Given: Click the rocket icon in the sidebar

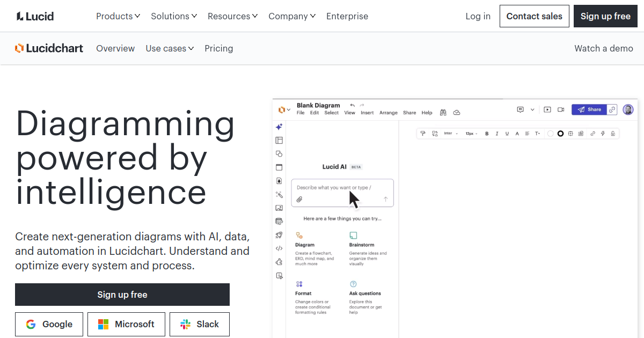Looking at the screenshot, I should 279,235.
